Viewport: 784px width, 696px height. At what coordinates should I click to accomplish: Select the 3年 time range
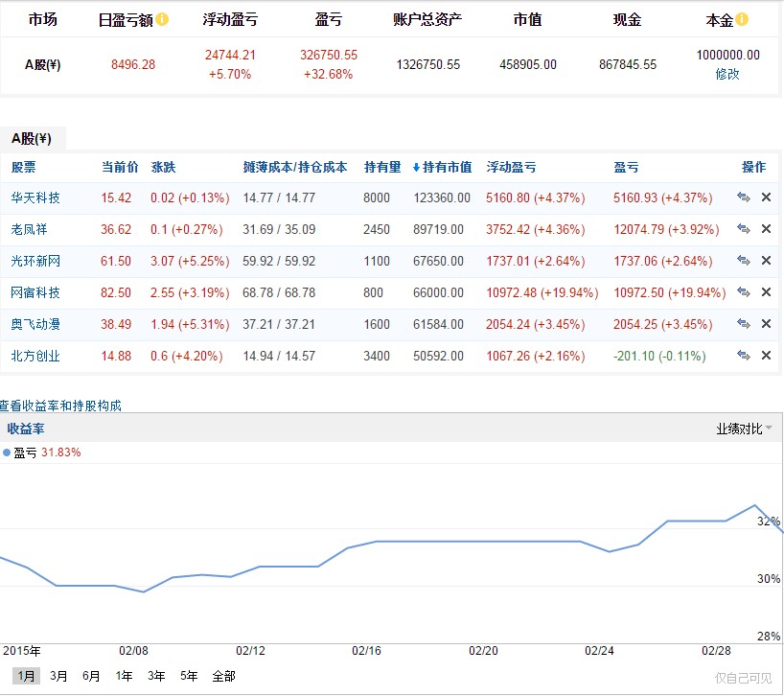tap(156, 676)
